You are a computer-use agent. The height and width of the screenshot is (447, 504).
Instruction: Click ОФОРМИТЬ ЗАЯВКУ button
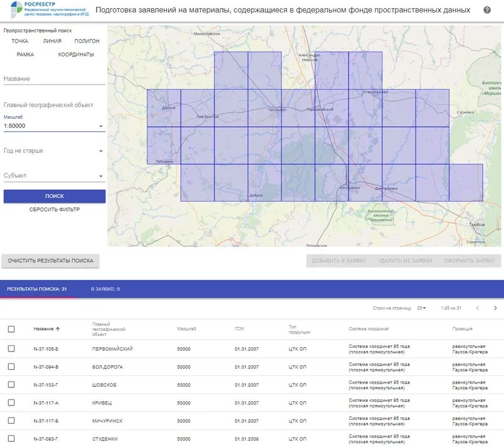point(469,261)
